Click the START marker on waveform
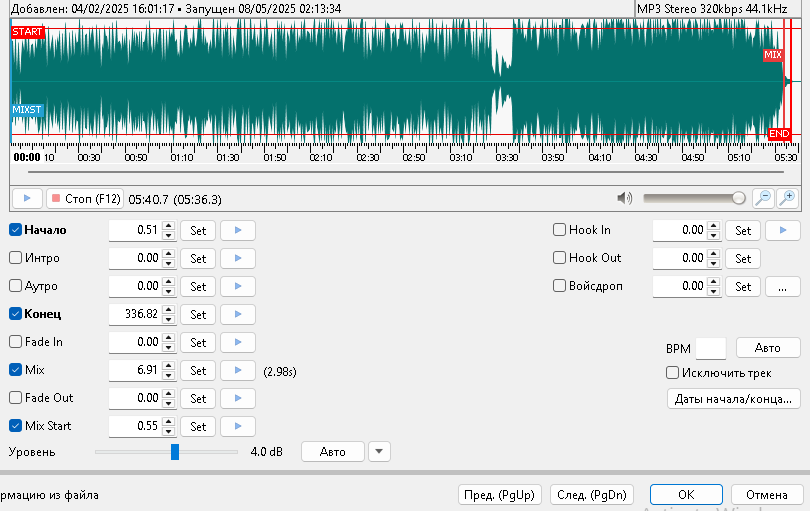Screen dimensions: 810x511 (x=27, y=32)
